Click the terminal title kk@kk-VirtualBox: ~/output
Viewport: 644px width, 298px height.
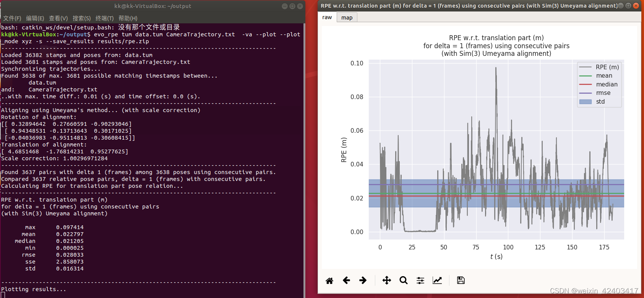pyautogui.click(x=152, y=6)
